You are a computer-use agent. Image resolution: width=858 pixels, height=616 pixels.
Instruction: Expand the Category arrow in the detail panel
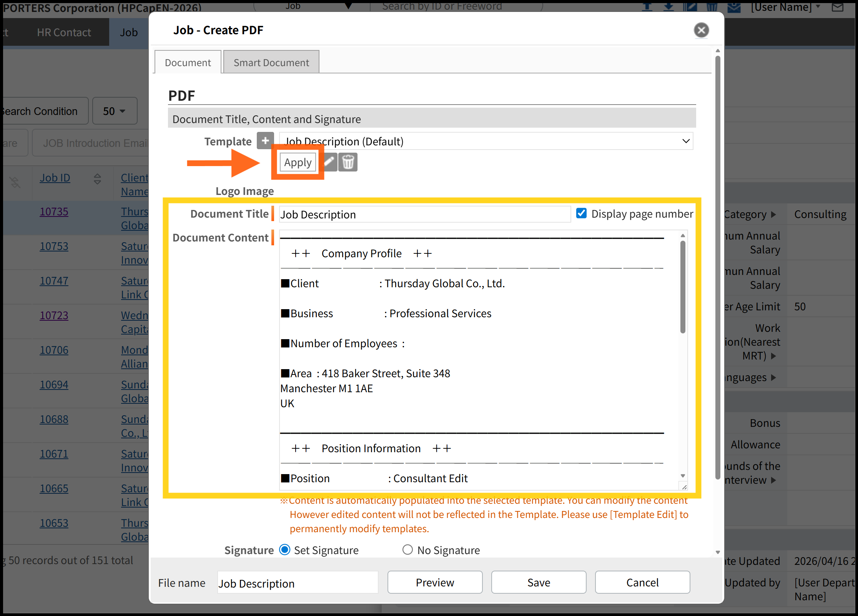click(773, 214)
